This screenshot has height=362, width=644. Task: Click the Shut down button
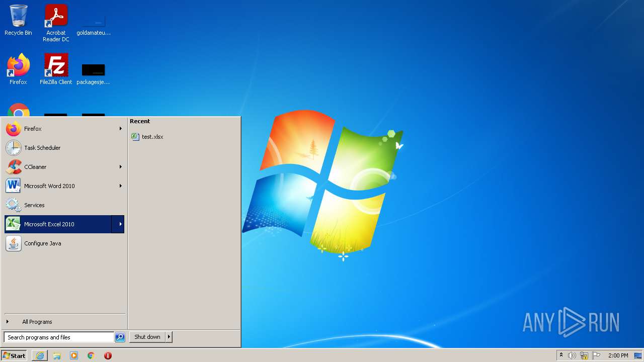coord(147,337)
